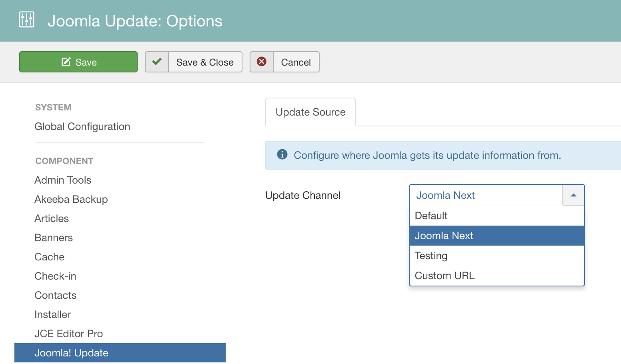Click the checkmark icon of Save & Close
The image size is (621, 364).
pyautogui.click(x=157, y=62)
